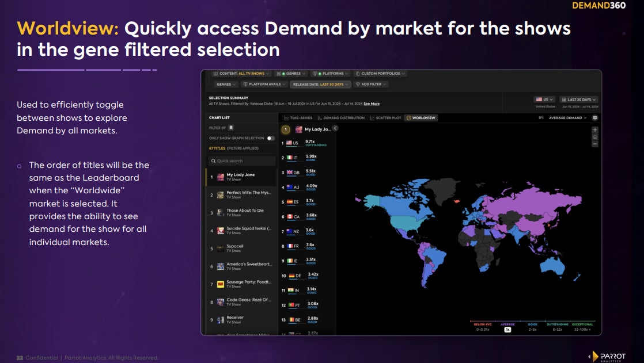The width and height of the screenshot is (644, 363).
Task: Expand Custom Portfolios dropdown
Action: click(380, 74)
